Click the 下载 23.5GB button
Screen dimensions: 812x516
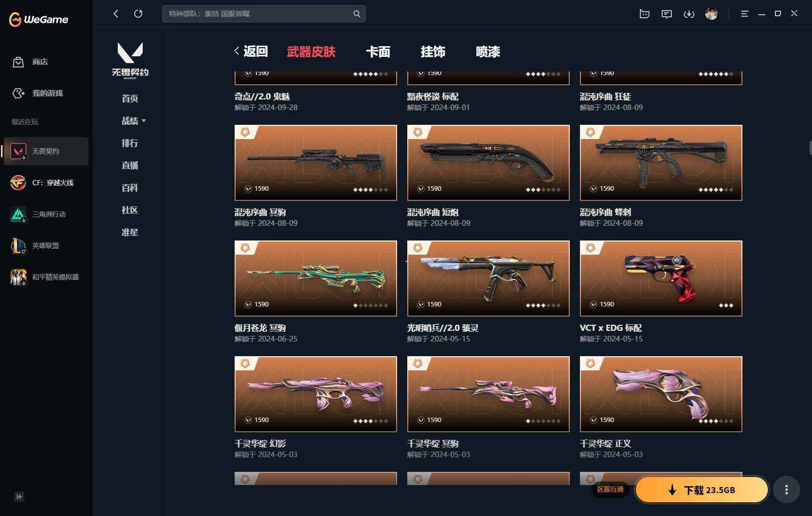point(702,490)
